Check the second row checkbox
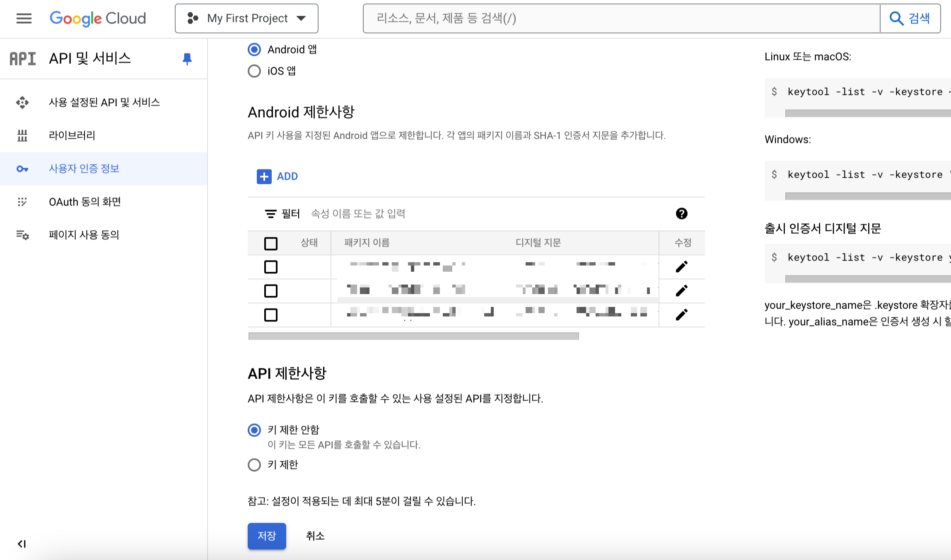This screenshot has height=560, width=951. (x=271, y=291)
